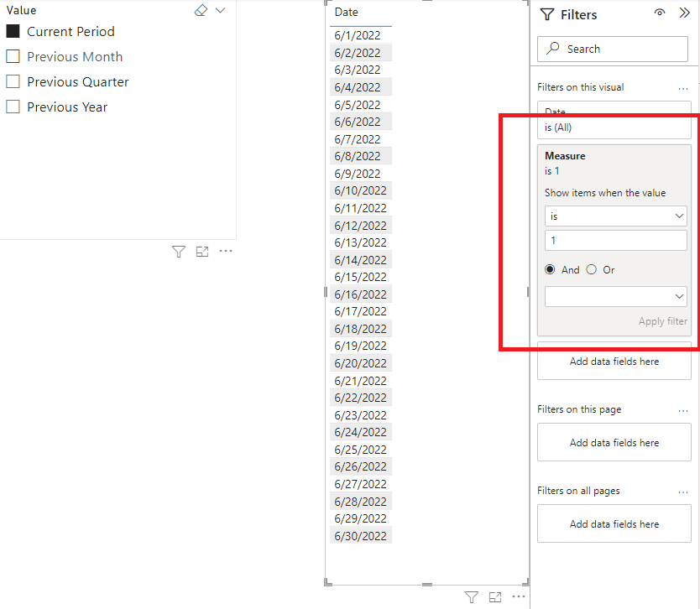Image resolution: width=700 pixels, height=609 pixels.
Task: Select the 6/13/2022 date row
Action: point(361,242)
